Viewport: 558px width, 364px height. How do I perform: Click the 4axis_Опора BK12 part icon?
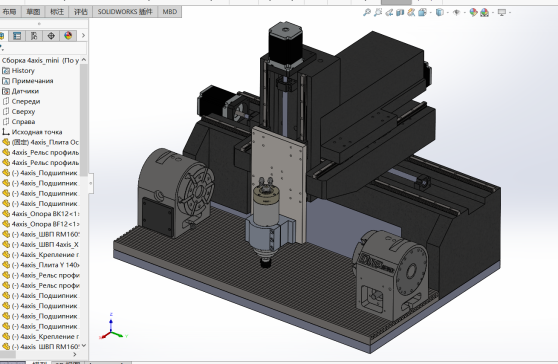tap(6, 214)
